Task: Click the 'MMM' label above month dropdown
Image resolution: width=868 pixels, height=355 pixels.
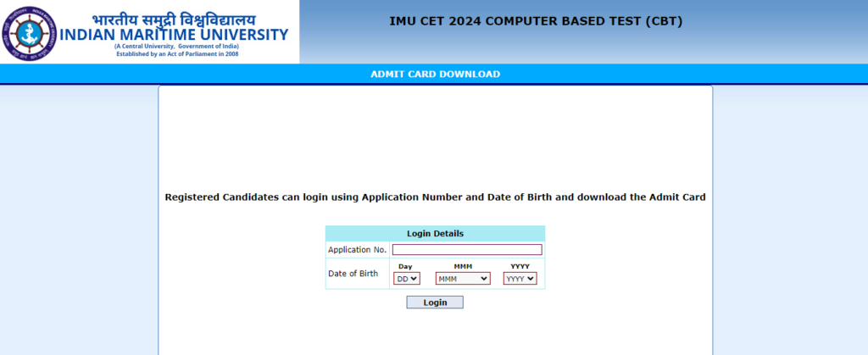Action: 463,267
